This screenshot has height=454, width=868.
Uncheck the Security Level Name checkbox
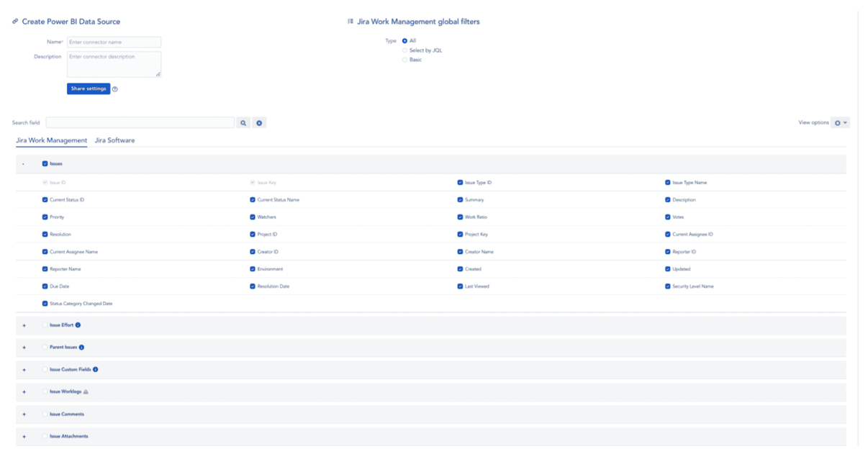coord(668,286)
